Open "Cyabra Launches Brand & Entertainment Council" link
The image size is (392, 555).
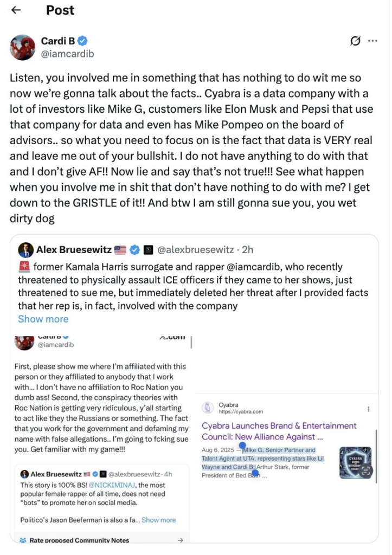[x=279, y=431]
